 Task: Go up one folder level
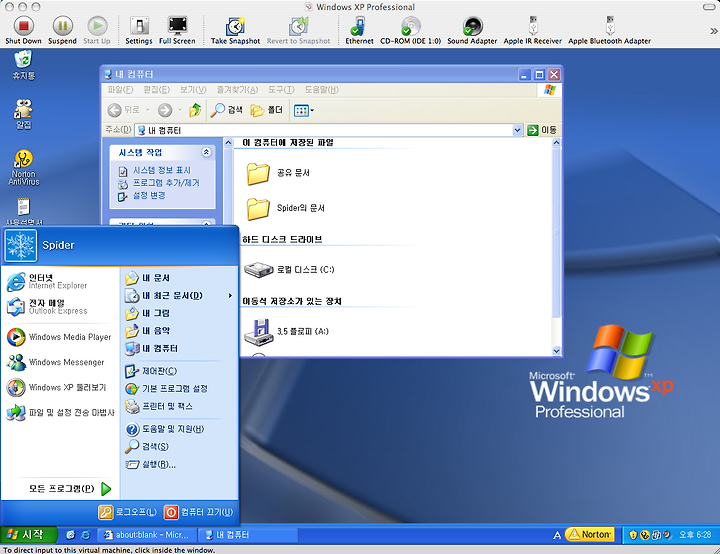pyautogui.click(x=195, y=110)
